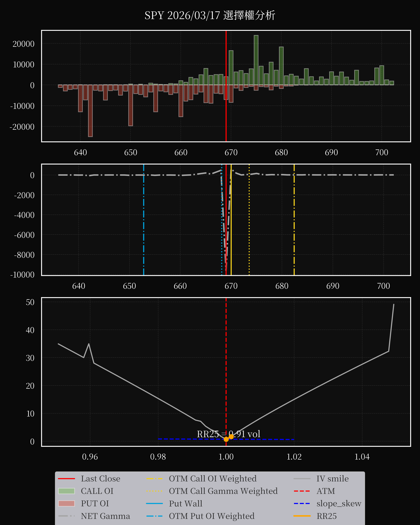Screen dimensions: 420x525
Task: Click the 20000 y-axis label in top chart
Action: click(x=24, y=44)
